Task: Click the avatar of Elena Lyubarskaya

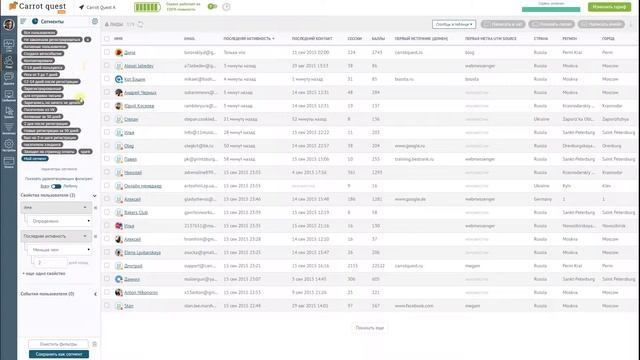Action: [x=119, y=253]
